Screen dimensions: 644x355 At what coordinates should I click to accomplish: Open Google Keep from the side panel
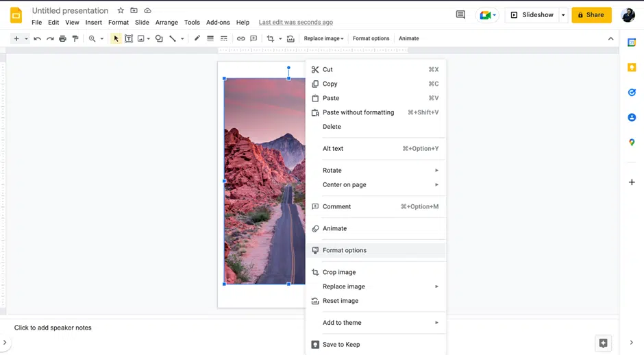[632, 67]
